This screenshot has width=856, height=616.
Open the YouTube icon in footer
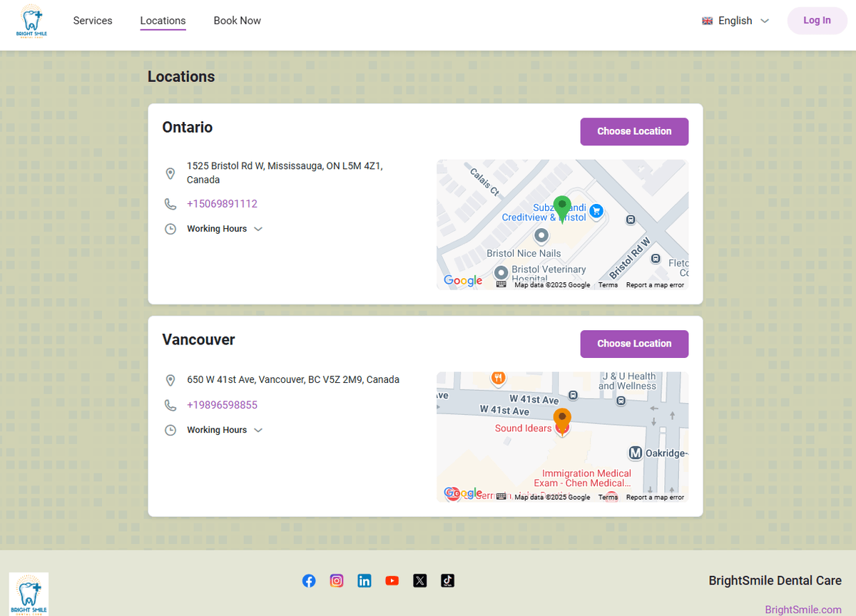tap(392, 581)
